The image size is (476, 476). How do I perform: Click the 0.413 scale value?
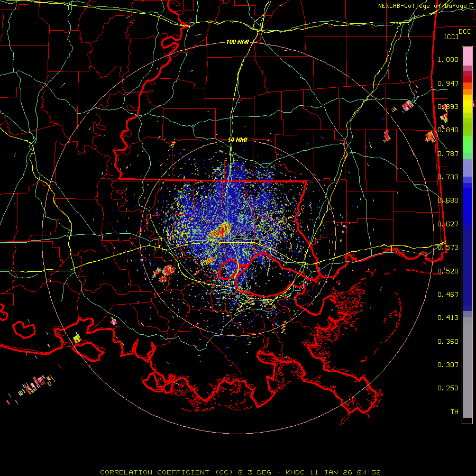(x=448, y=318)
